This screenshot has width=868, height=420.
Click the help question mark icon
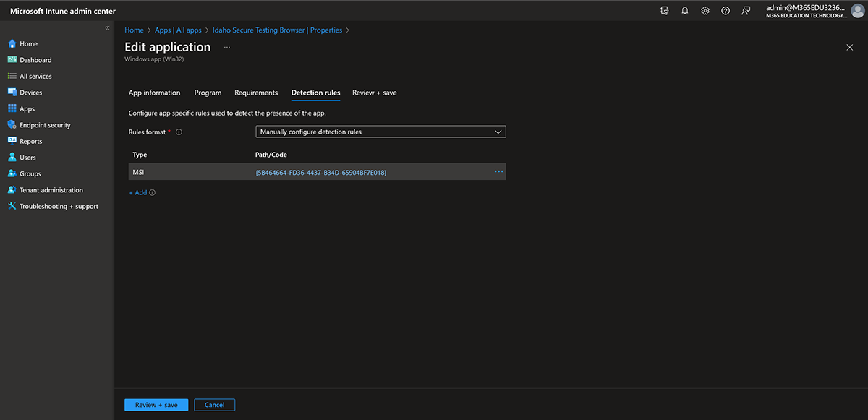726,11
